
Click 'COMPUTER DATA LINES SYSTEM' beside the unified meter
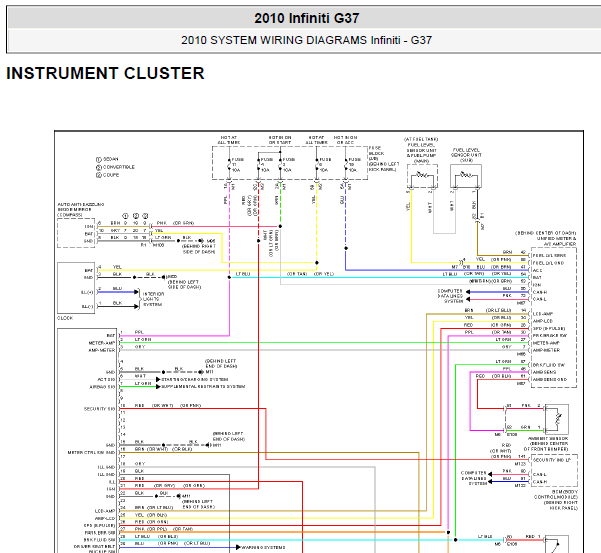tap(450, 296)
